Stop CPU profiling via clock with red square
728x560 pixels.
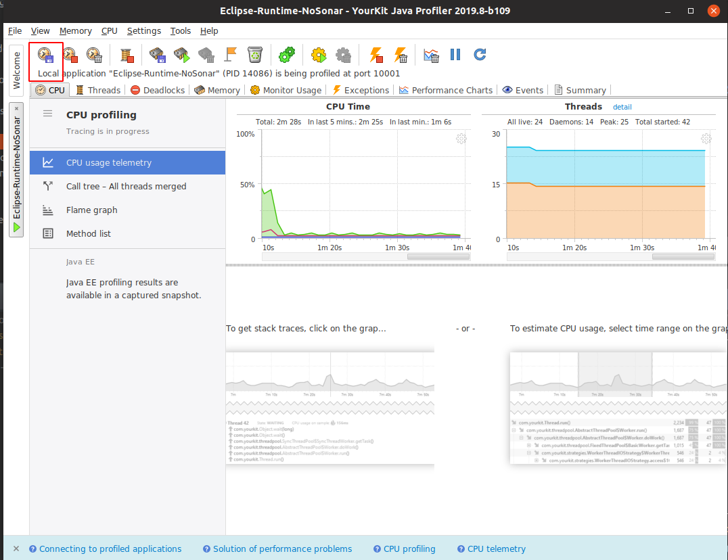[70, 55]
